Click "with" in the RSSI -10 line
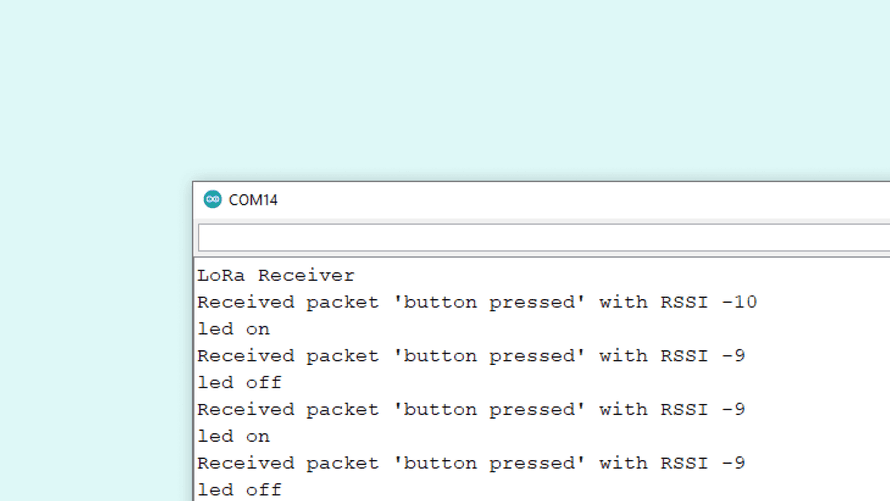Screen dimensions: 890x501 pyautogui.click(x=623, y=302)
